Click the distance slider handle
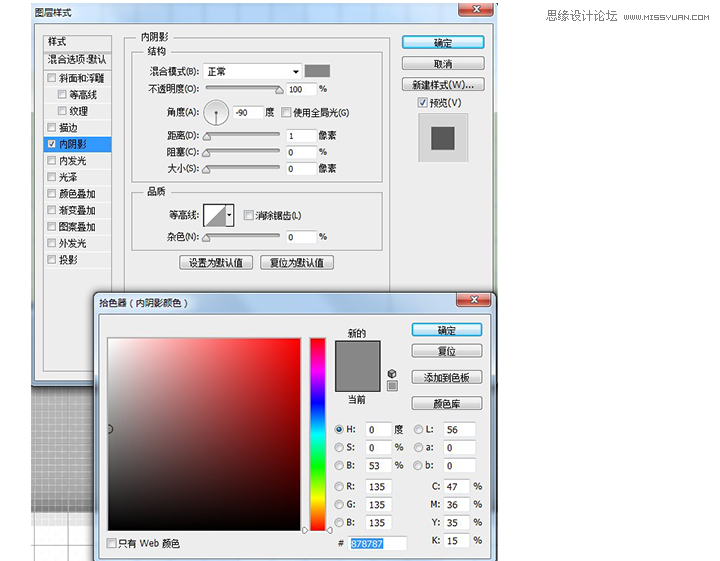The height and width of the screenshot is (561, 720). (207, 136)
